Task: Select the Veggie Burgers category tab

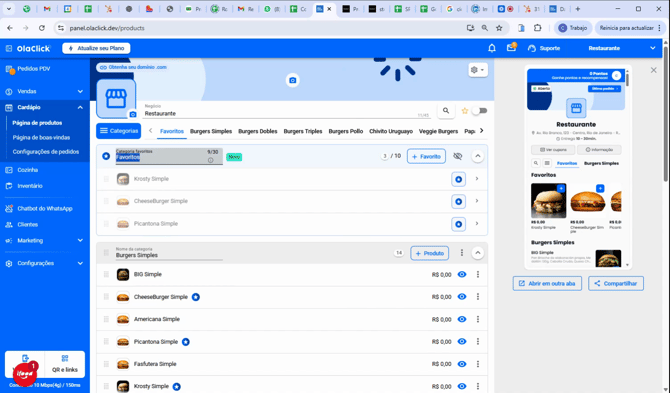Action: [x=438, y=131]
